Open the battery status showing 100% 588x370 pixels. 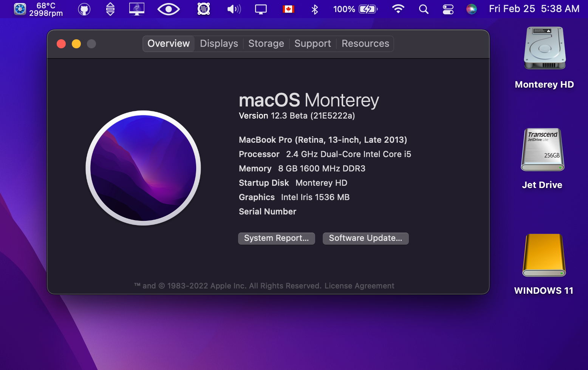click(x=355, y=9)
